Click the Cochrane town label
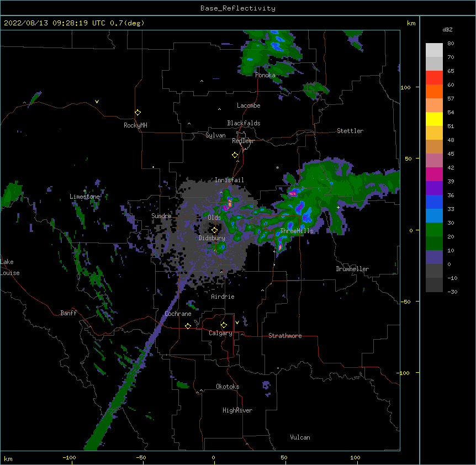476x465 pixels. pyautogui.click(x=178, y=314)
